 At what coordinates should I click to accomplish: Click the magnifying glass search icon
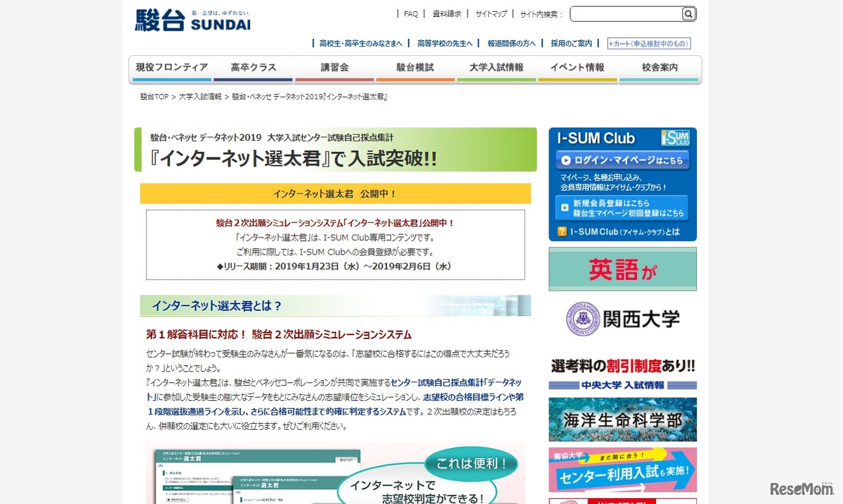(x=688, y=14)
